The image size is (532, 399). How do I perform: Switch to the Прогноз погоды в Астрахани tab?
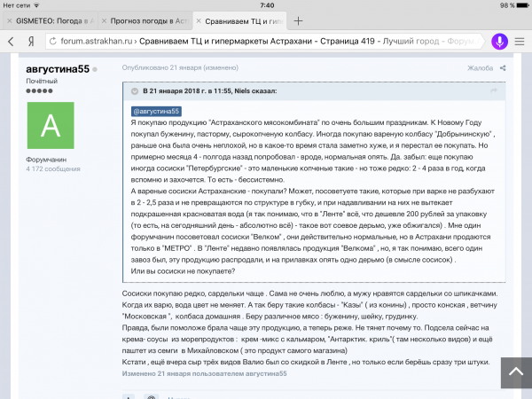(x=145, y=21)
